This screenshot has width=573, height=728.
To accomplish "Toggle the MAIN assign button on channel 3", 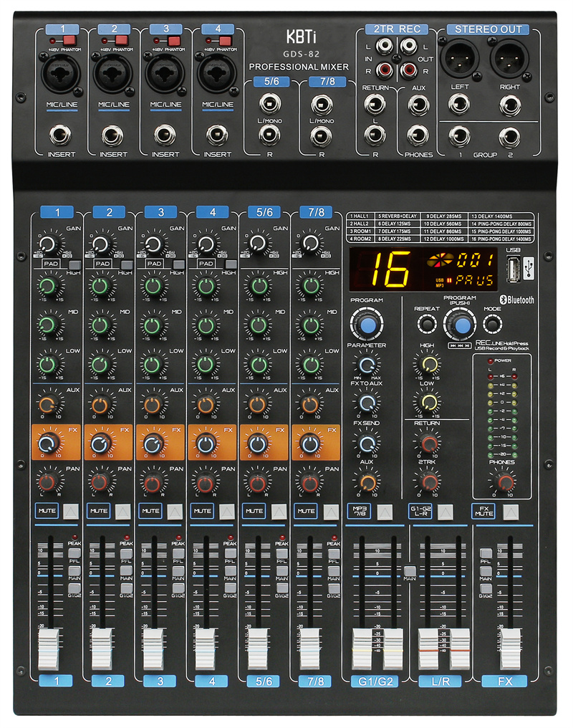I will coord(178,570).
